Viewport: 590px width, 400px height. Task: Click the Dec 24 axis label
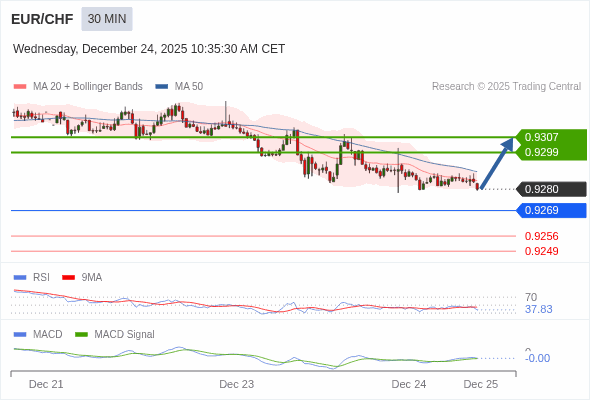tap(409, 384)
